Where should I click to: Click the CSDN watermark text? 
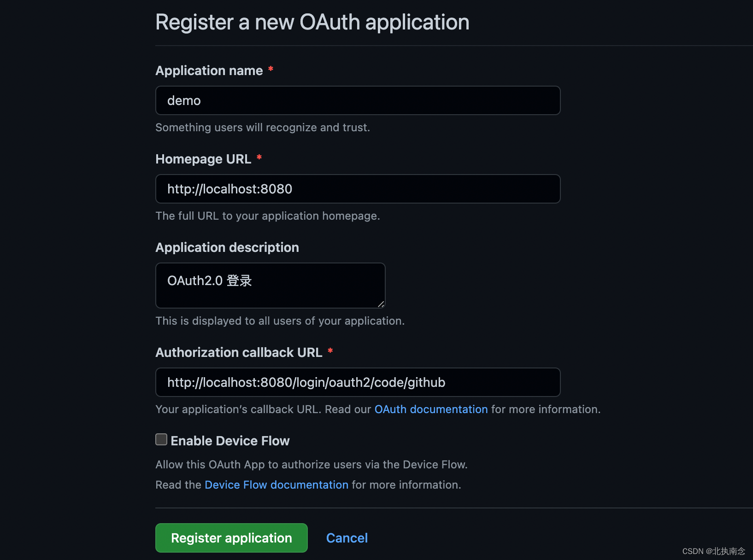[713, 551]
